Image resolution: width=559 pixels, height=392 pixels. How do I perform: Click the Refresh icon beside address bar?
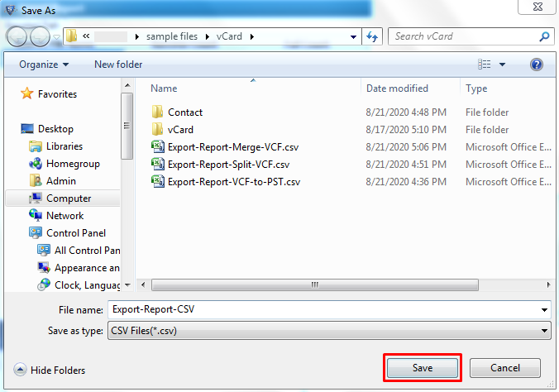click(372, 36)
